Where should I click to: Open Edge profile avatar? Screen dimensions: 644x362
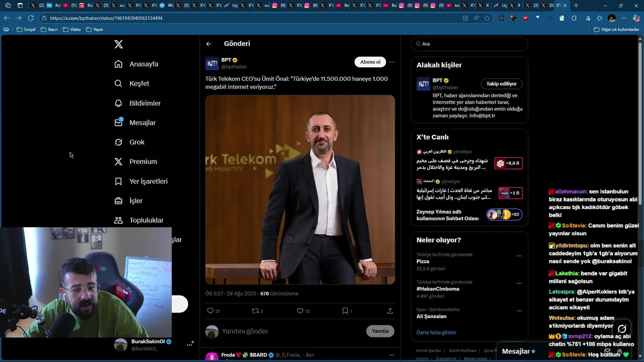click(612, 18)
